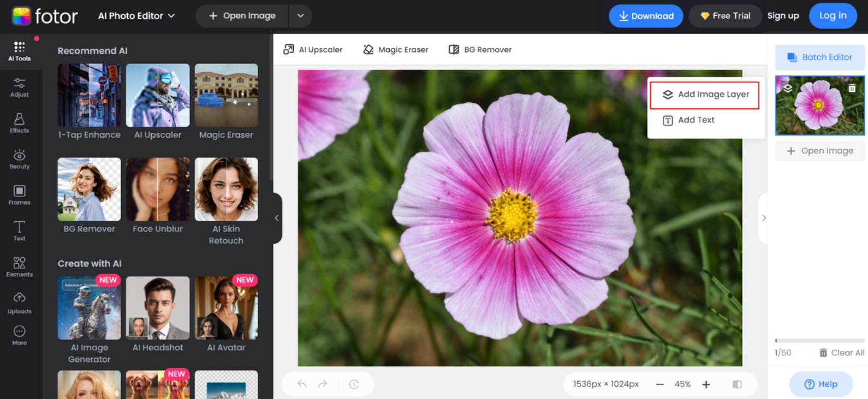
Task: Open the Effects sidebar tool
Action: coord(20,123)
